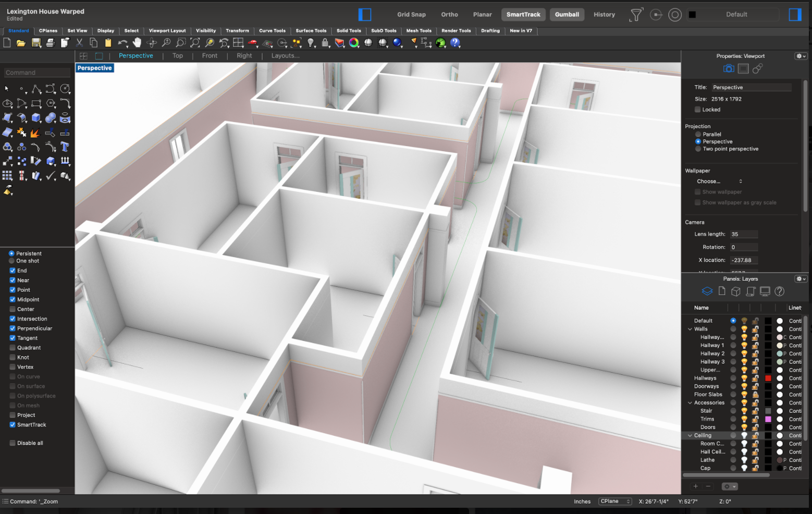Click the red Hallways layer color swatch
This screenshot has height=514, width=812.
tap(768, 378)
